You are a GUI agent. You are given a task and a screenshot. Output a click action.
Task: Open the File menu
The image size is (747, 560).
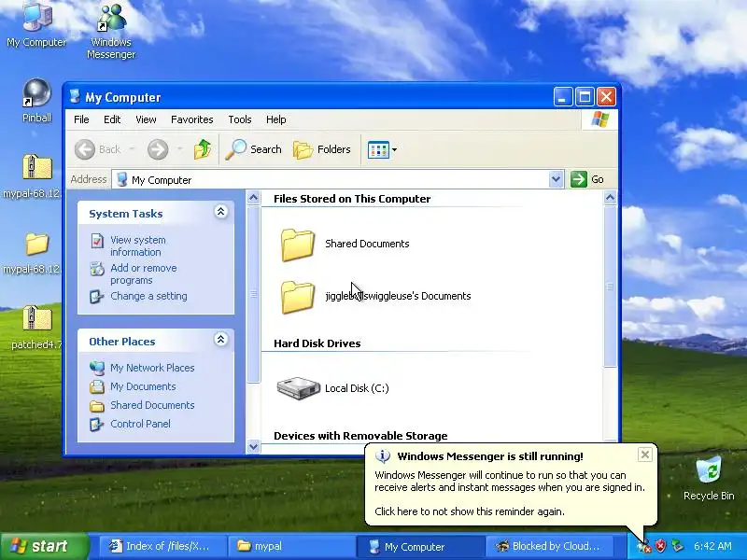point(81,119)
